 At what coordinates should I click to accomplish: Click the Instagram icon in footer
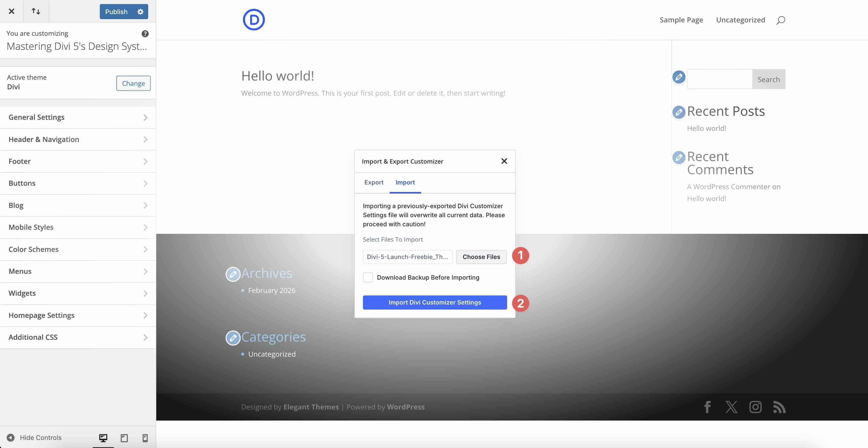755,407
